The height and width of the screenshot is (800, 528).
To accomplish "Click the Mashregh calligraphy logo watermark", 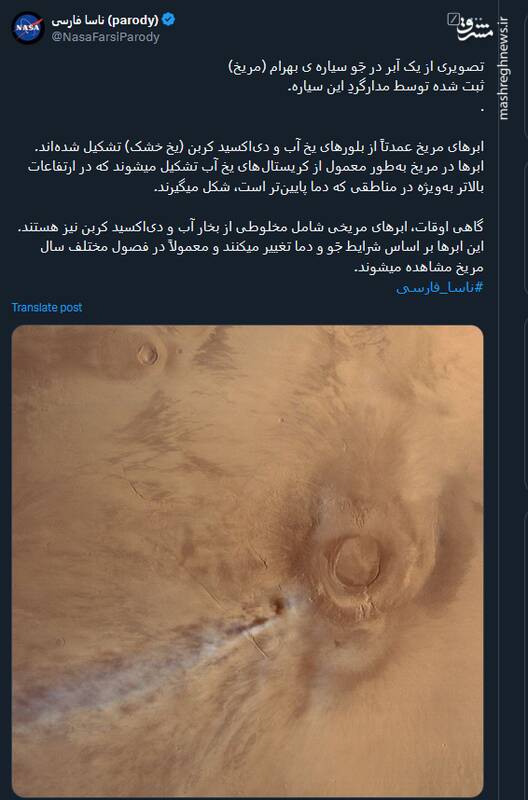I will pos(475,28).
